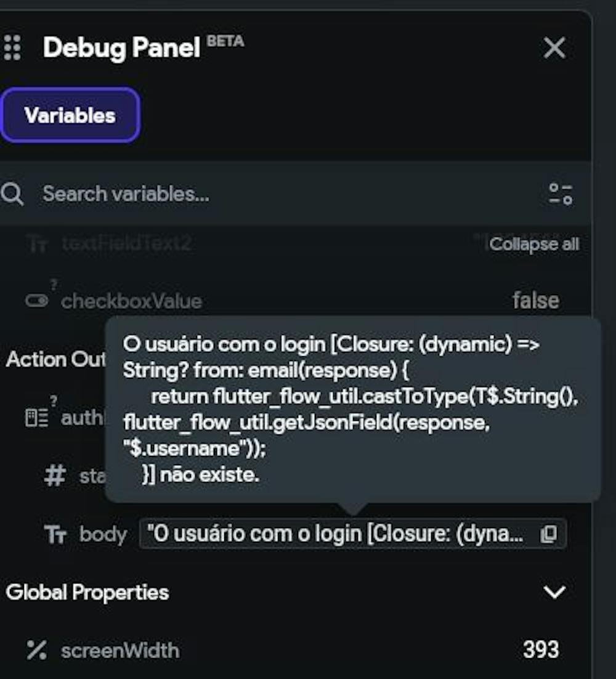Screen dimensions: 616x679
Task: Click the false value of checkboxValue
Action: [535, 301]
